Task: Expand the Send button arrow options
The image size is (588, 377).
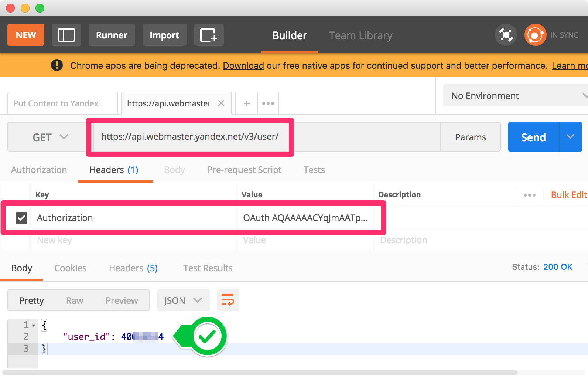Action: 571,137
